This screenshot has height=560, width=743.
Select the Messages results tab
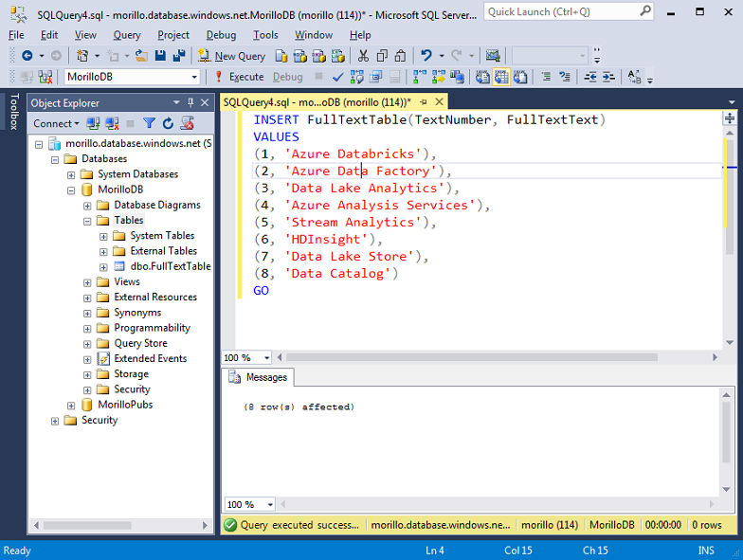click(x=259, y=377)
